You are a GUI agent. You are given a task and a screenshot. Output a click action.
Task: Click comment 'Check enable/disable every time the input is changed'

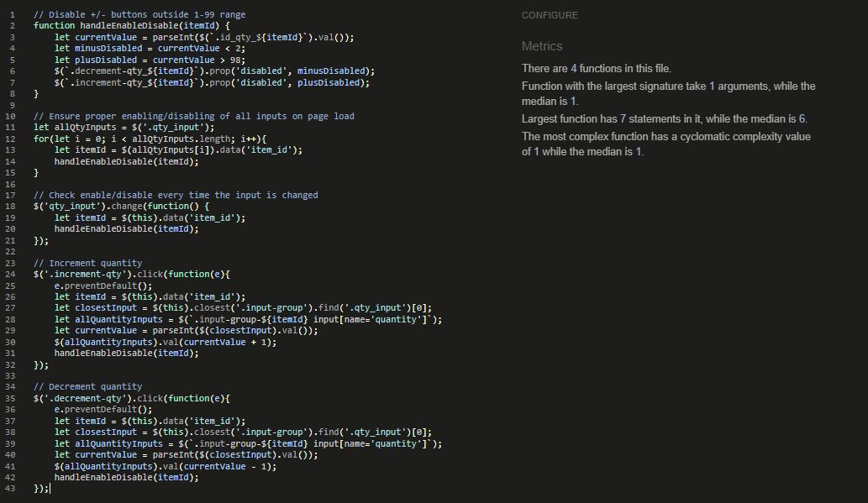[176, 195]
